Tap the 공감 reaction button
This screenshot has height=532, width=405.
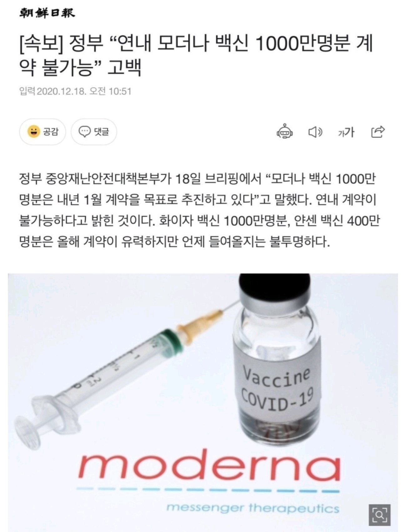[43, 132]
